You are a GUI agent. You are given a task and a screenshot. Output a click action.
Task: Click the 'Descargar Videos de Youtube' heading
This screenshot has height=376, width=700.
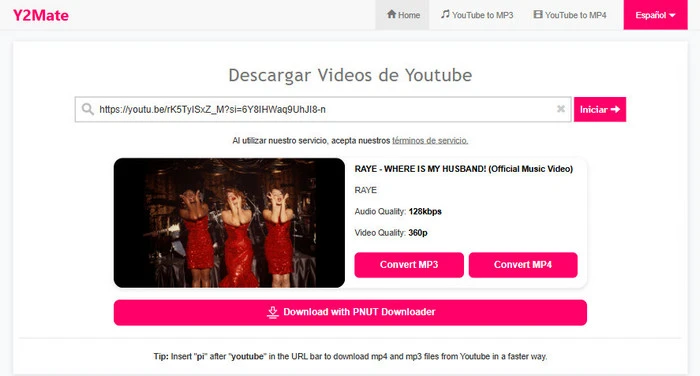point(350,75)
